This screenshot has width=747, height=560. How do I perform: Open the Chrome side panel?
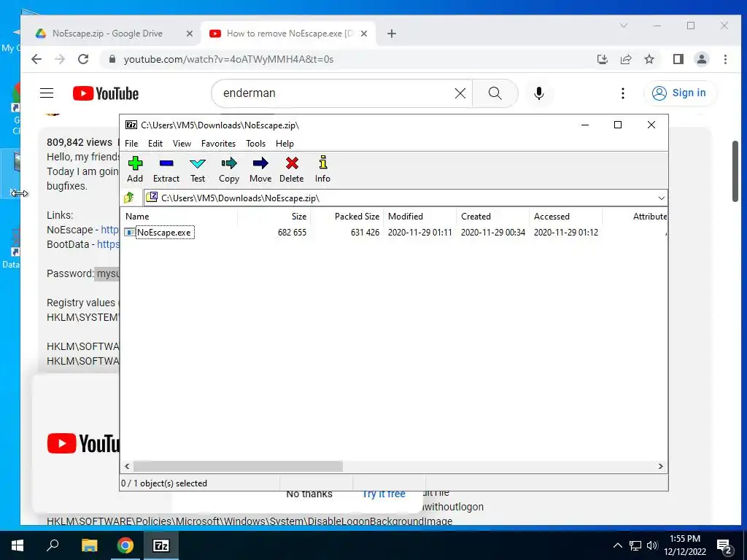coord(678,59)
